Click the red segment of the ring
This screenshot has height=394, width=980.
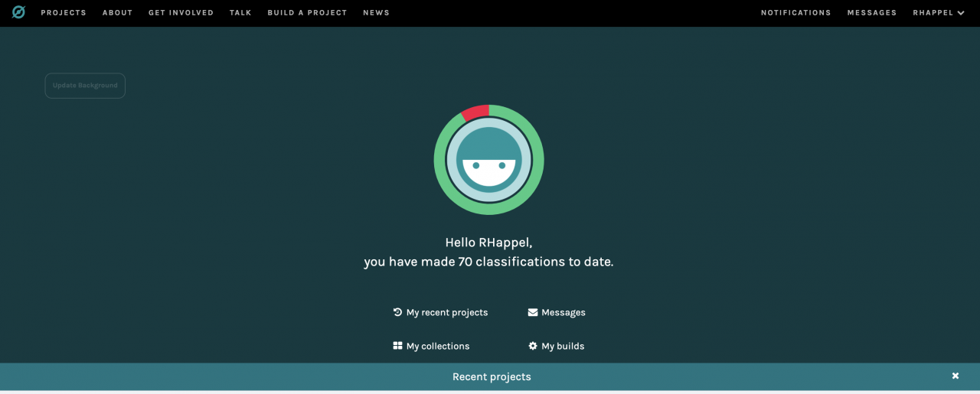pyautogui.click(x=476, y=112)
